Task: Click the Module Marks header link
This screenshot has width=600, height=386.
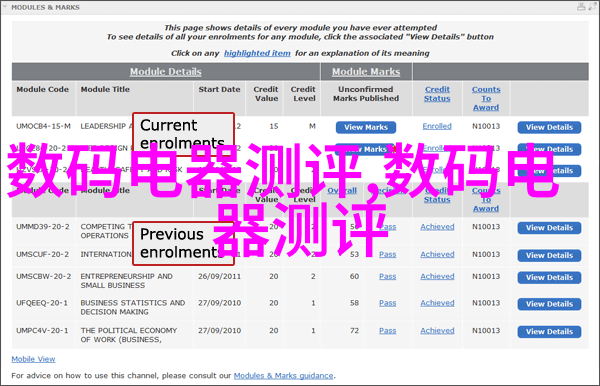Action: coord(366,72)
